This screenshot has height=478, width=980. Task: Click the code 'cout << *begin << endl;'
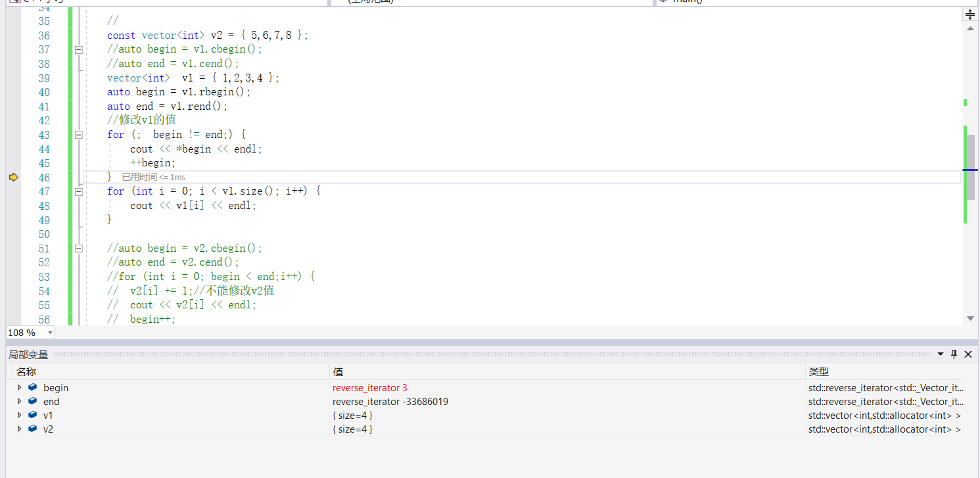pos(196,149)
